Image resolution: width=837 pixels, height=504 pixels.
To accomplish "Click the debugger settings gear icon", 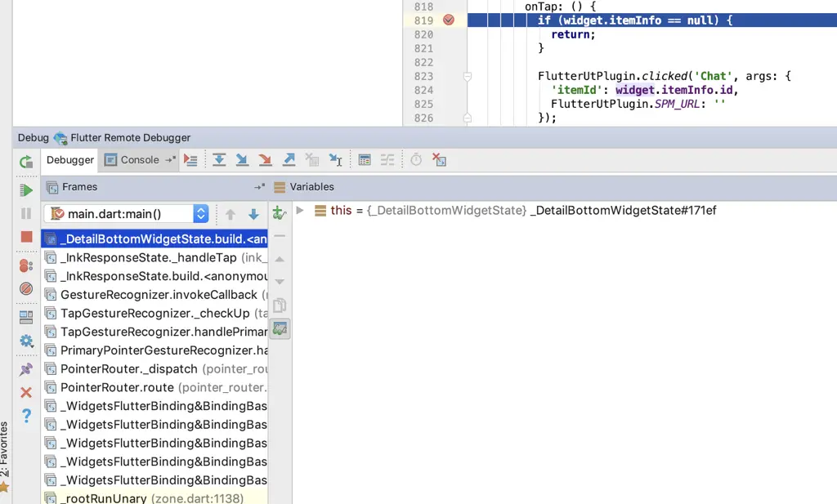I will click(25, 341).
